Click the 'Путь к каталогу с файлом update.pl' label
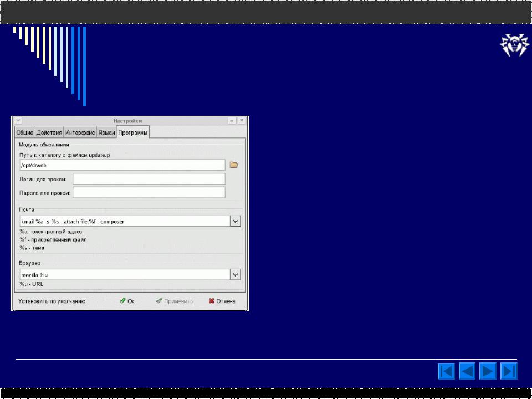The height and width of the screenshot is (399, 532). [65, 155]
